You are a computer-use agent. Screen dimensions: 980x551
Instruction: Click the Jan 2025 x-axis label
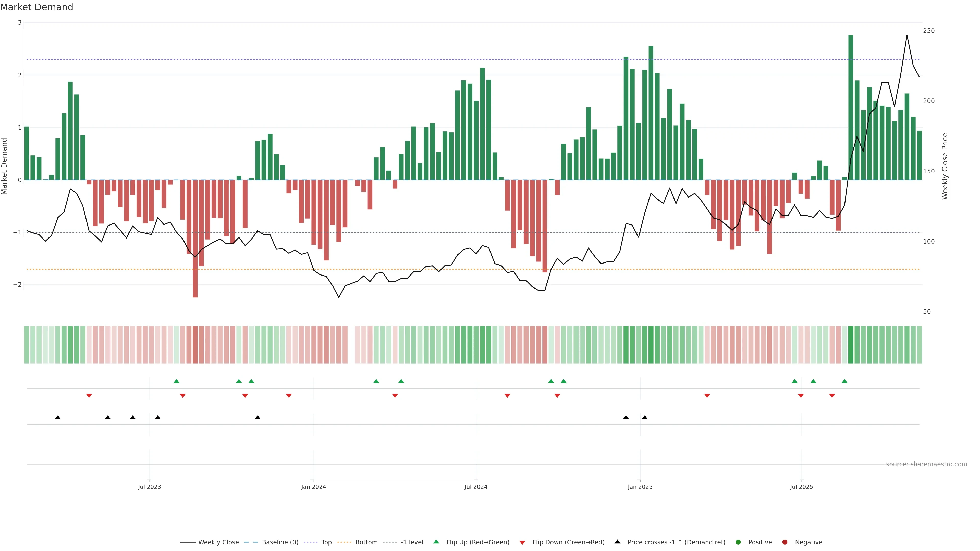click(x=640, y=487)
